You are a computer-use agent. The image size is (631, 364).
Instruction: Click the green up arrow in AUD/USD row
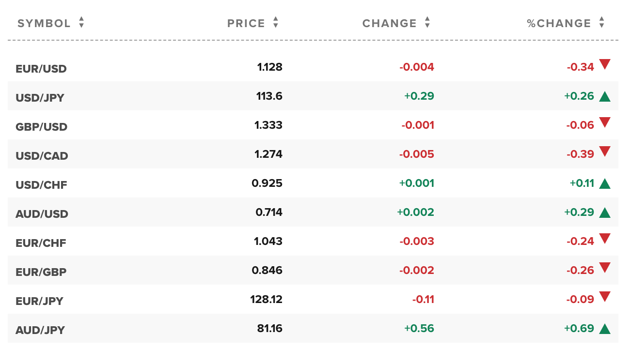point(604,212)
